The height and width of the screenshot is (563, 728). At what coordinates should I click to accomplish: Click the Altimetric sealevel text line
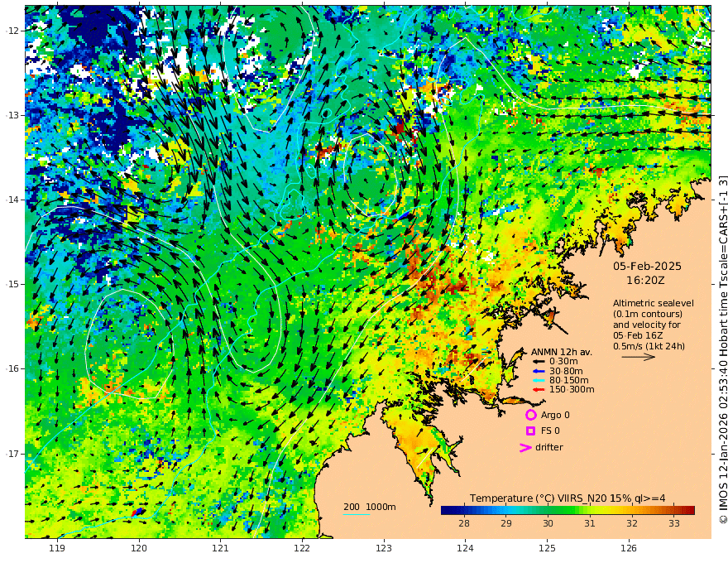(x=654, y=303)
